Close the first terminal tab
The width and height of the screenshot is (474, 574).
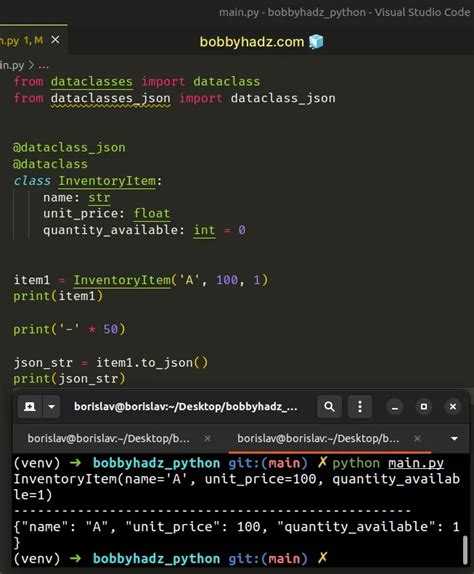click(x=207, y=438)
